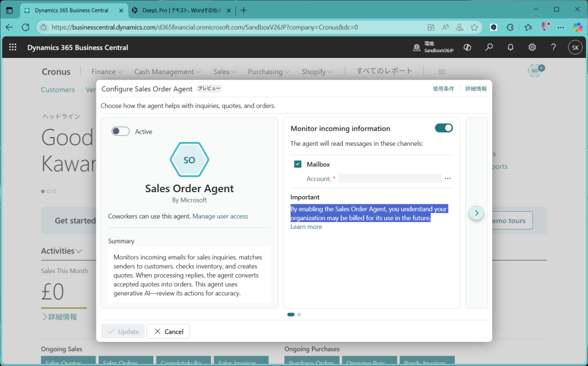The height and width of the screenshot is (366, 588).
Task: Open the browser tab actions menu icon
Action: [x=9, y=10]
